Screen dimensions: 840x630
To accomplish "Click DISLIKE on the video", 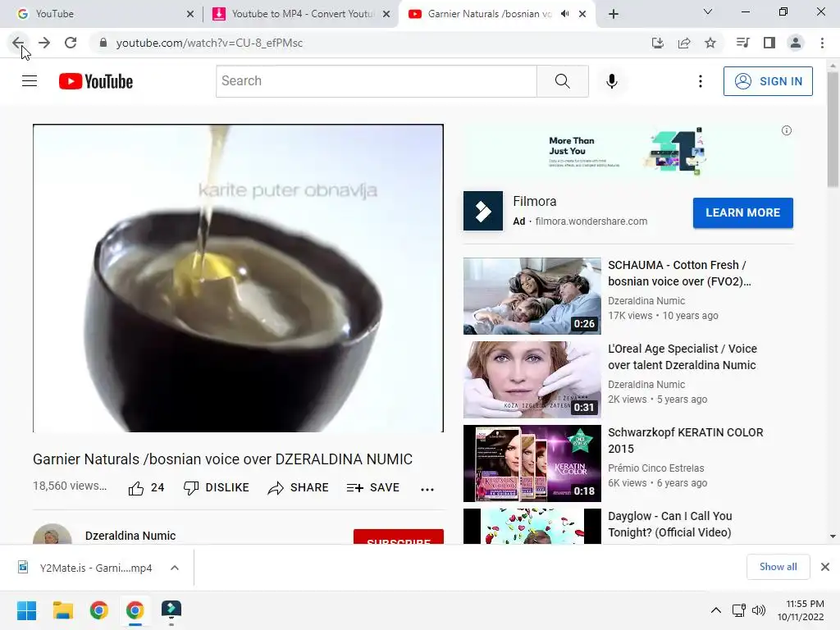I will [x=216, y=488].
